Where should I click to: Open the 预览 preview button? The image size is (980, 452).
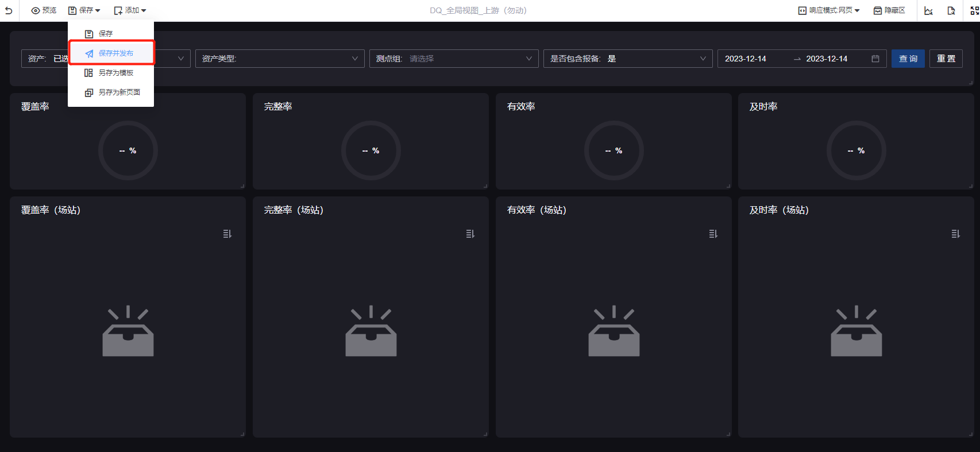(44, 10)
